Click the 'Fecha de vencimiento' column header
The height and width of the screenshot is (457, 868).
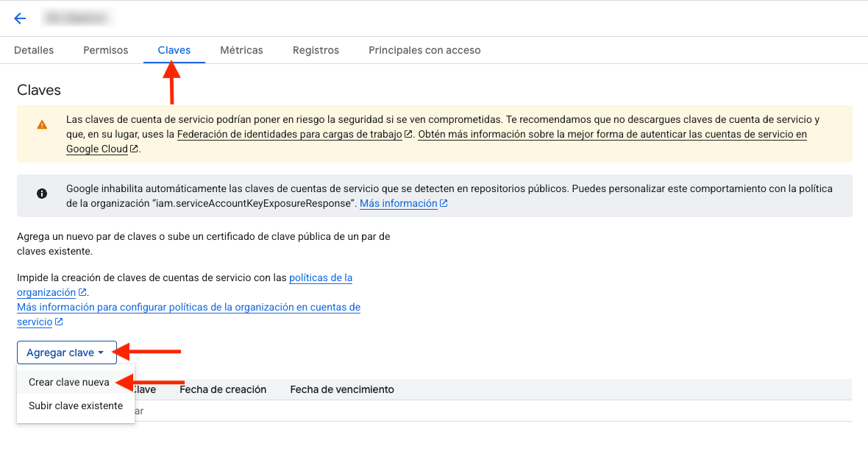tap(342, 389)
